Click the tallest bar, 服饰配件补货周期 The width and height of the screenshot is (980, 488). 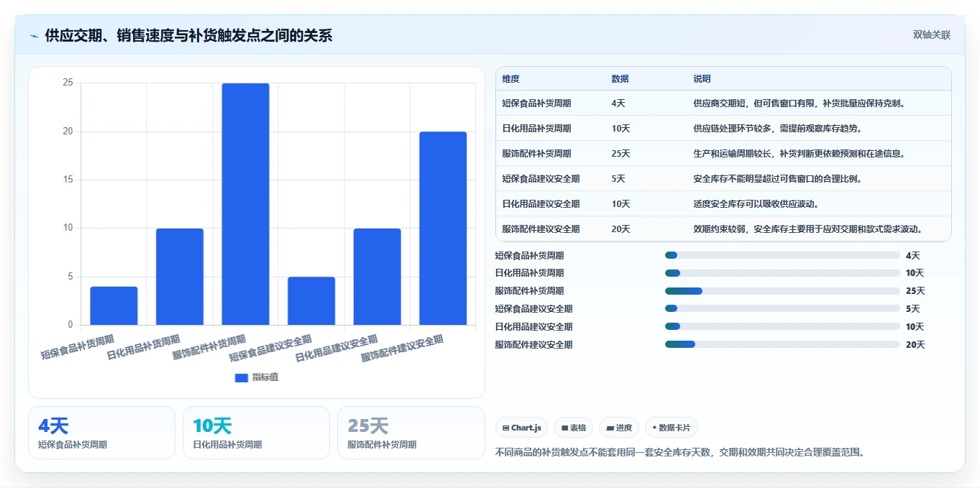coord(245,204)
